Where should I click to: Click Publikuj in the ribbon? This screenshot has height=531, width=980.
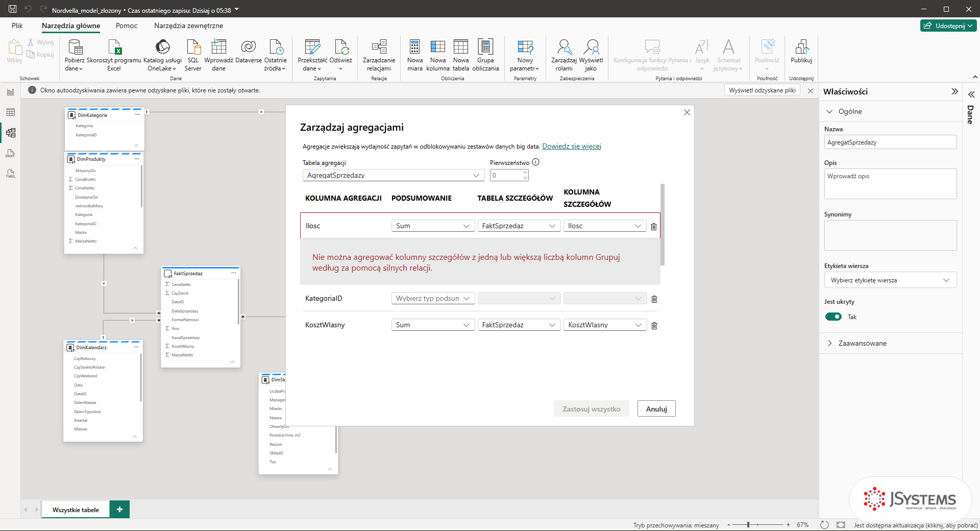(801, 51)
